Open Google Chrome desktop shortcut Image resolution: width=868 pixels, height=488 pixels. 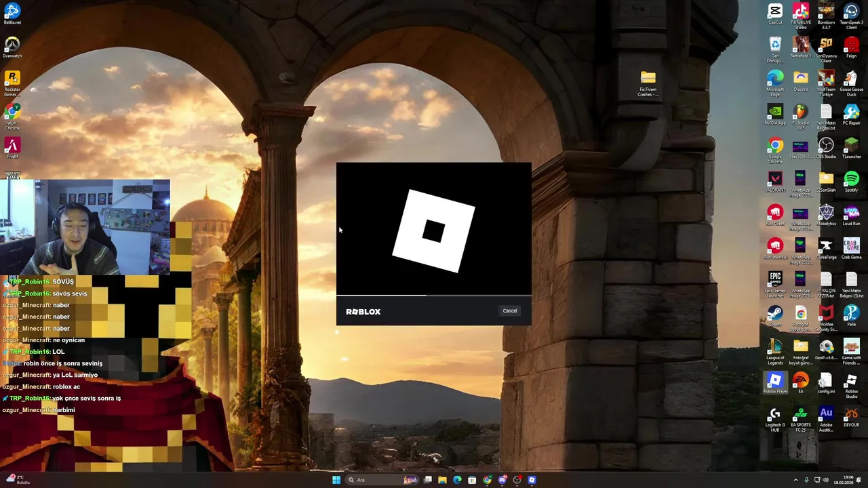tap(775, 150)
